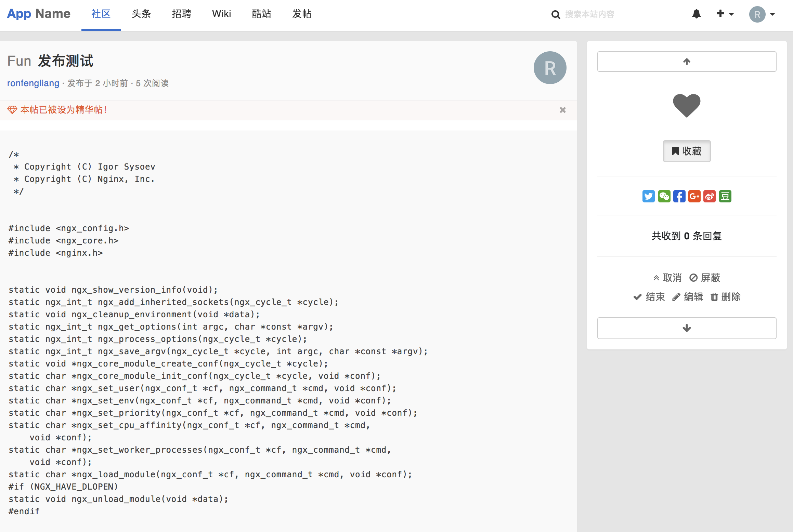Open the notifications bell icon
This screenshot has width=793, height=532.
[697, 14]
